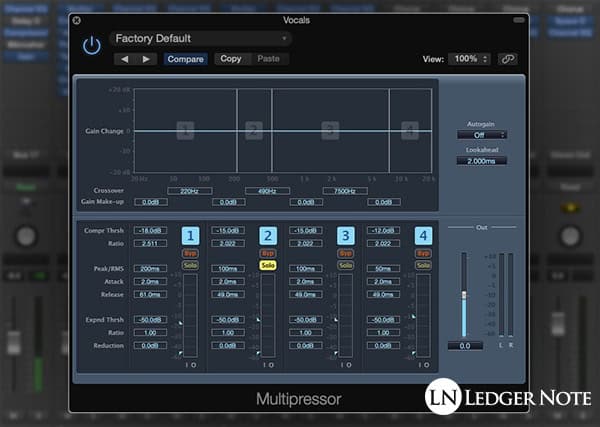Open the View 100% size dropdown
The width and height of the screenshot is (600, 427).
469,59
